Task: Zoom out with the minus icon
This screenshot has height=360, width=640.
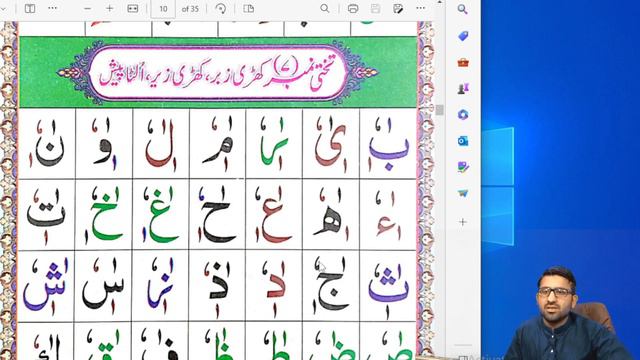Action: (x=87, y=9)
